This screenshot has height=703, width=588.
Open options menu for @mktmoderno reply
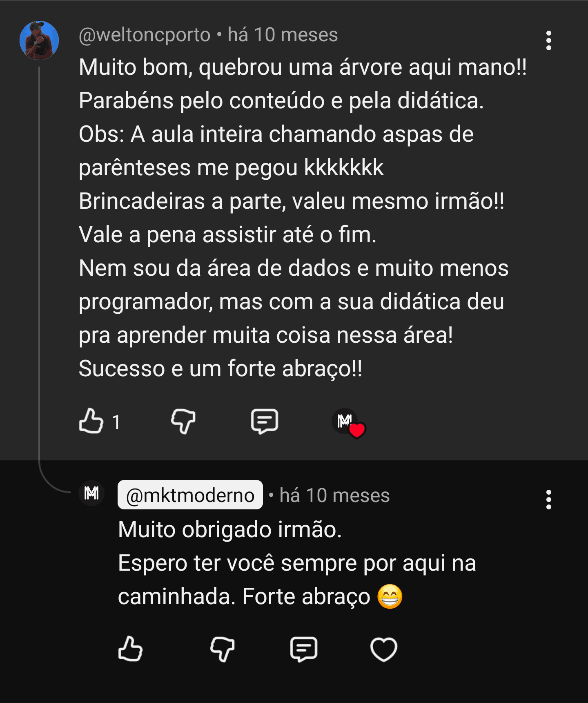[548, 500]
